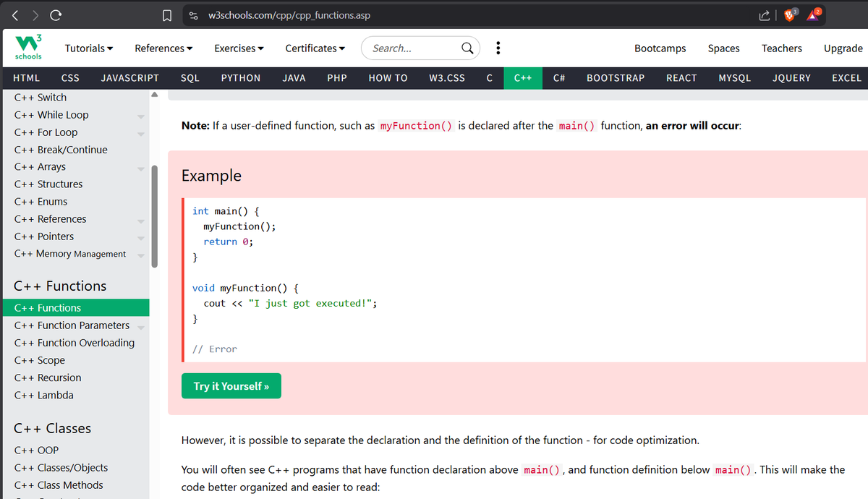Select the active C++ tab
868x499 pixels.
[523, 77]
